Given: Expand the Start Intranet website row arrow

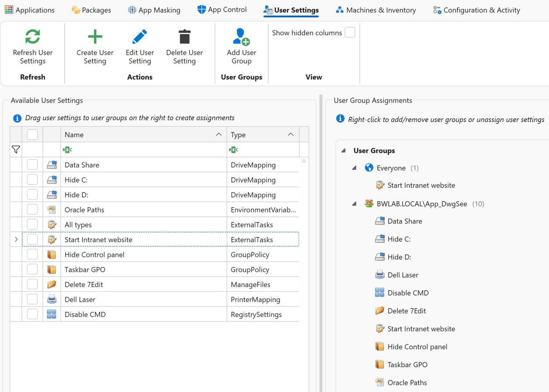Looking at the screenshot, I should [x=16, y=240].
